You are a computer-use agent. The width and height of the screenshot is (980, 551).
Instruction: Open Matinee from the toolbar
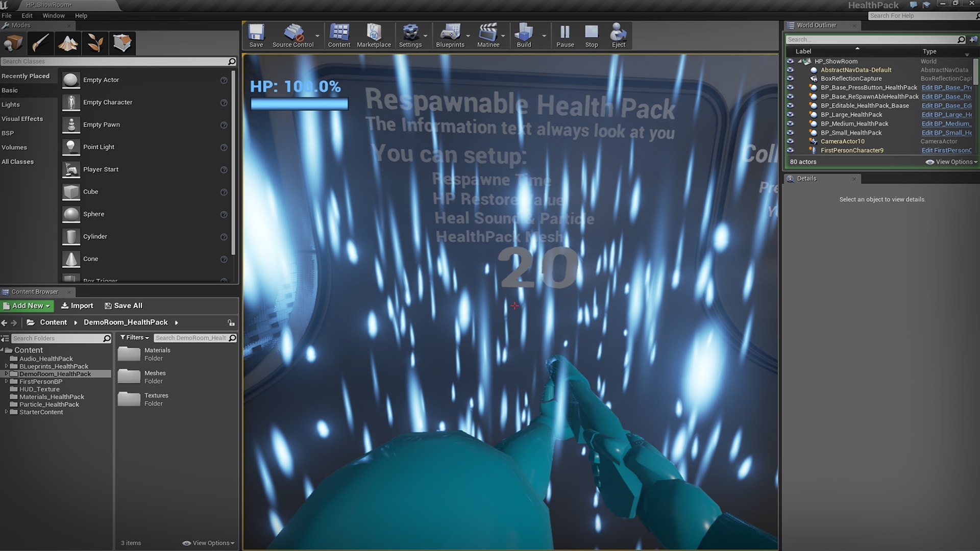pos(487,36)
